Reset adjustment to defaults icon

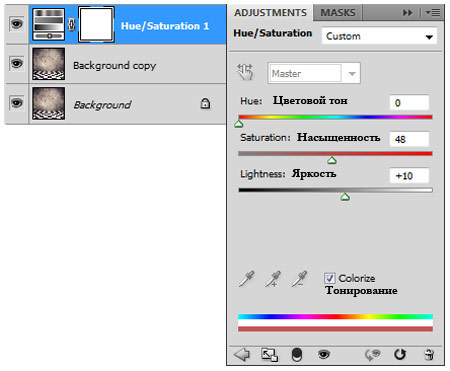pyautogui.click(x=400, y=354)
